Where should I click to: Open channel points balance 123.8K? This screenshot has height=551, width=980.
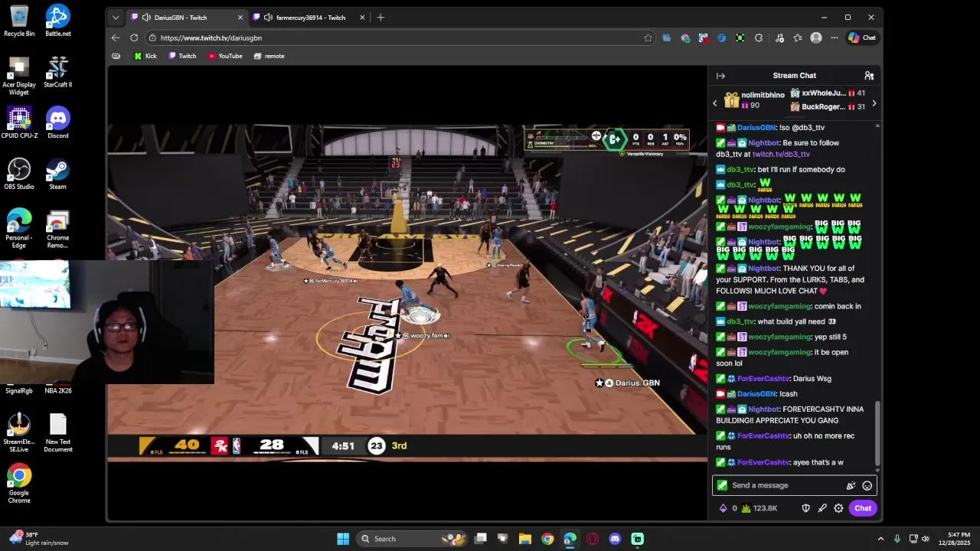click(759, 508)
